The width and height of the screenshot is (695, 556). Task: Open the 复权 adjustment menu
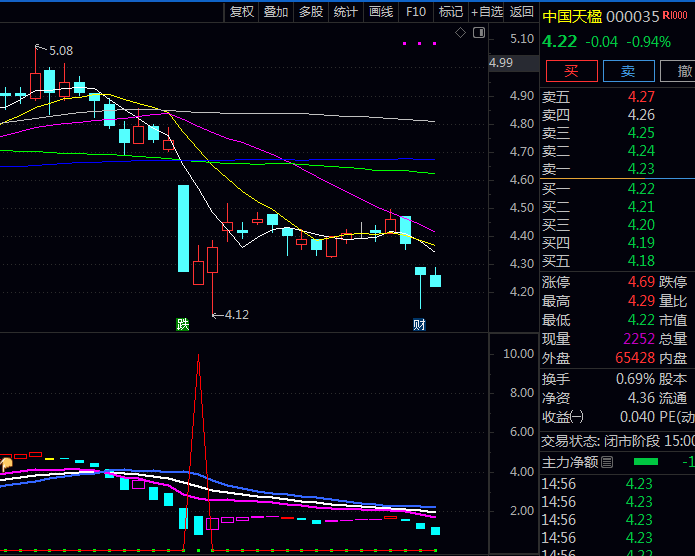[242, 12]
